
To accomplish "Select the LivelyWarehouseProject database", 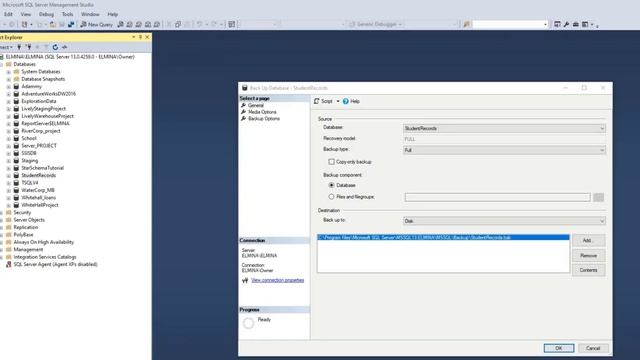I will point(47,116).
